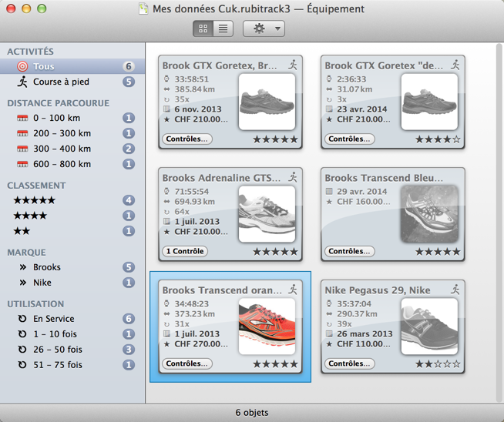This screenshot has width=504, height=422.
Task: Click Brooks Transcend Bleu shoe thumbnail
Action: click(429, 214)
